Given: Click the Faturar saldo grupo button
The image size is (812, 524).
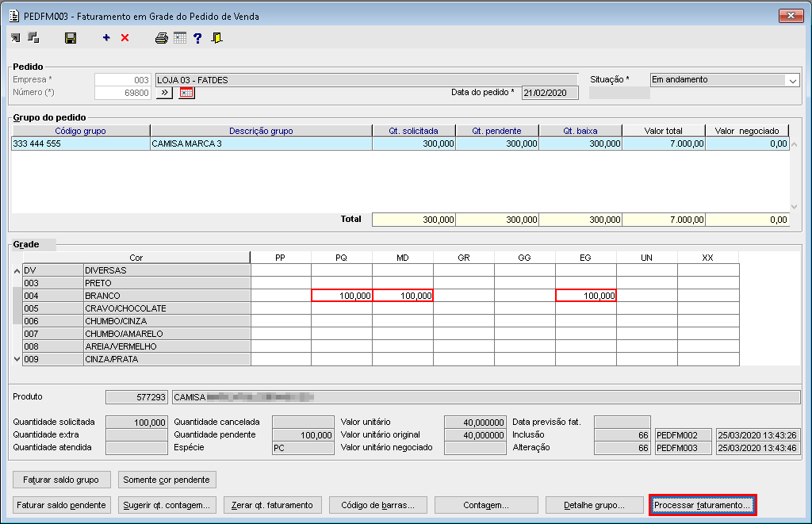Looking at the screenshot, I should point(61,480).
